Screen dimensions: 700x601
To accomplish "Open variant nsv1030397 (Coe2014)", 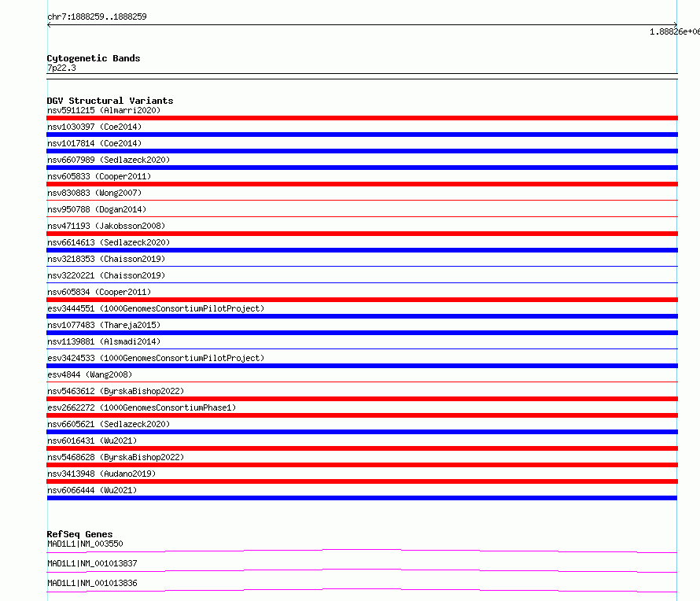I will pos(94,127).
